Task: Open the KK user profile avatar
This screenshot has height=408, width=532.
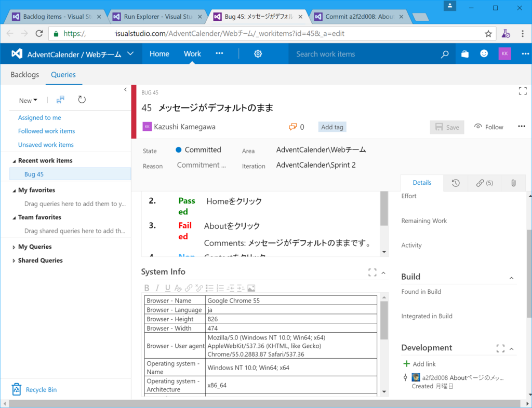Action: point(505,53)
